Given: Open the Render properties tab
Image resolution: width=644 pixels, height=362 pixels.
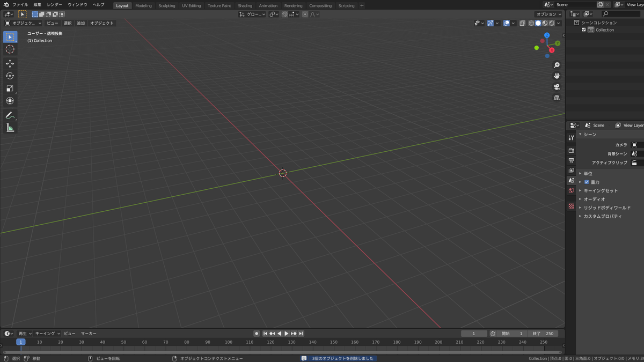Looking at the screenshot, I should coord(571,150).
